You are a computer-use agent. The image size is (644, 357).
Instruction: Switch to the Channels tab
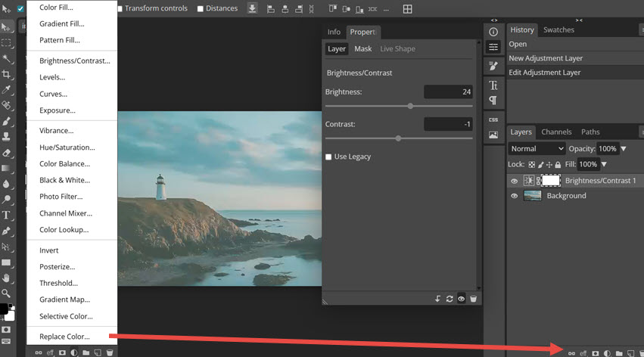556,132
